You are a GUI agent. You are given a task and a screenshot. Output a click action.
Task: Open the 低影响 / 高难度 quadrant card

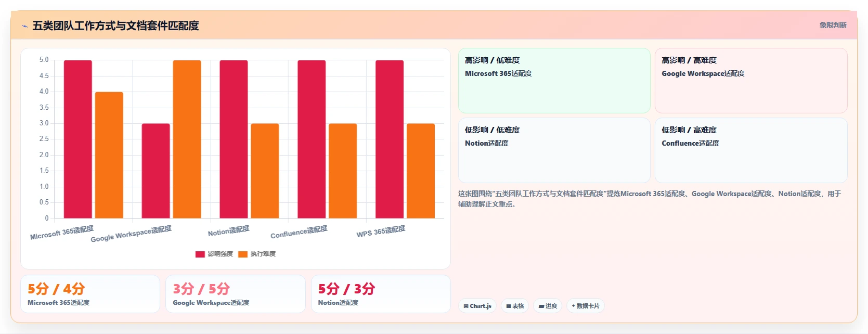[x=751, y=150]
